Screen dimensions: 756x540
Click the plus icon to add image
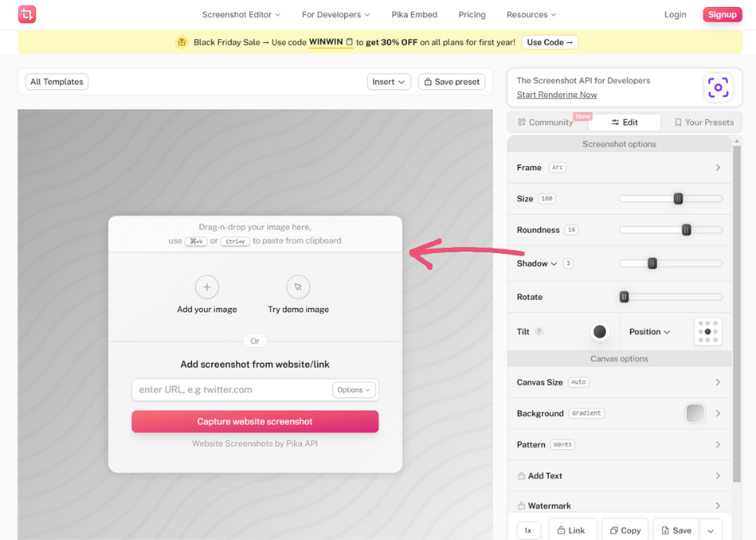pos(207,287)
